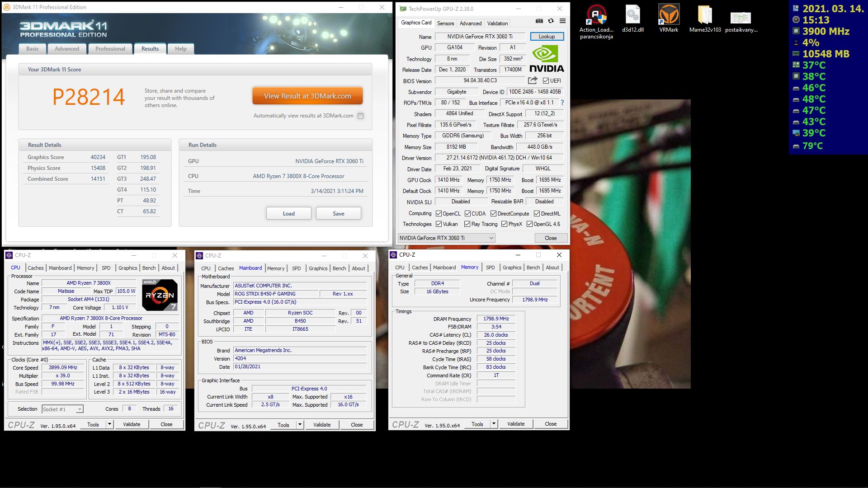Click the Ryzen 7 processor logo
868x488 pixels.
(160, 295)
